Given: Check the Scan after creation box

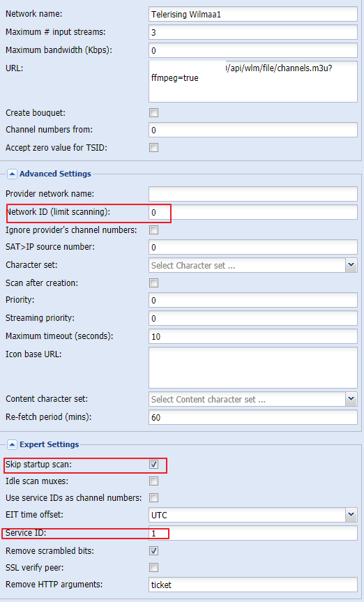Looking at the screenshot, I should click(x=153, y=283).
